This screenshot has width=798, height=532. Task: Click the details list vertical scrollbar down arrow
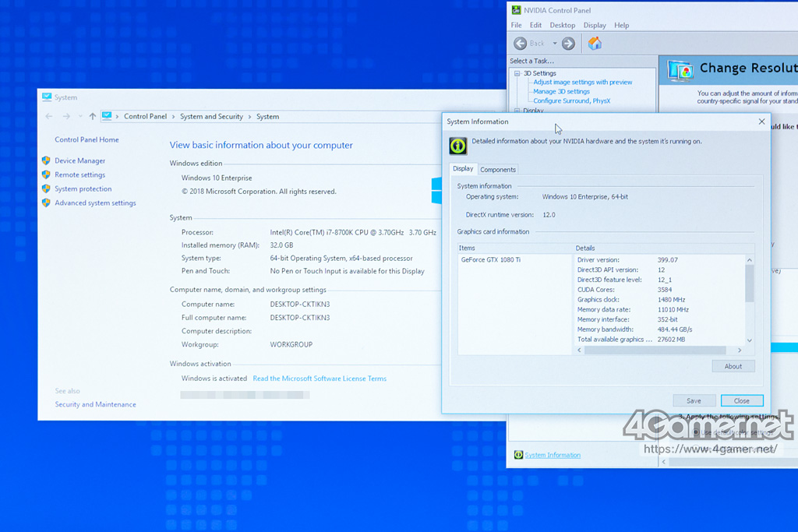click(750, 340)
